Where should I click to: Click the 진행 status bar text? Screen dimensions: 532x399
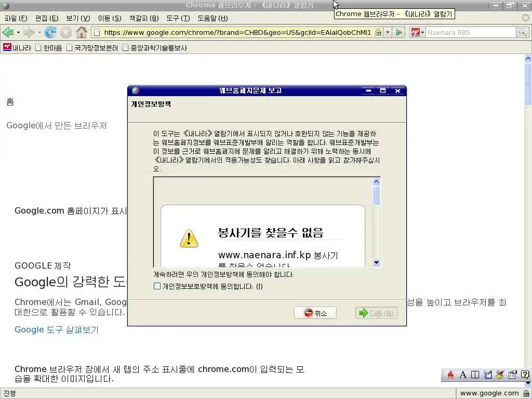(x=10, y=394)
